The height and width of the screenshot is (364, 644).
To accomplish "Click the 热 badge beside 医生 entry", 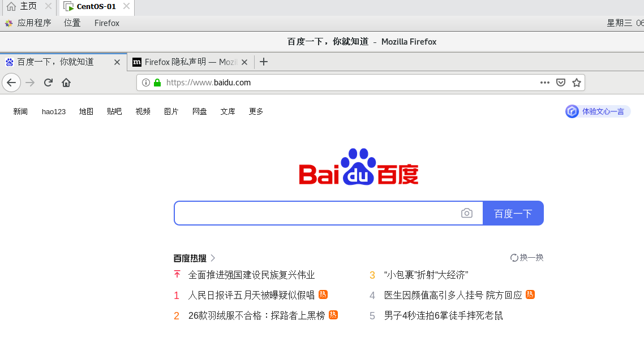I will click(x=530, y=294).
